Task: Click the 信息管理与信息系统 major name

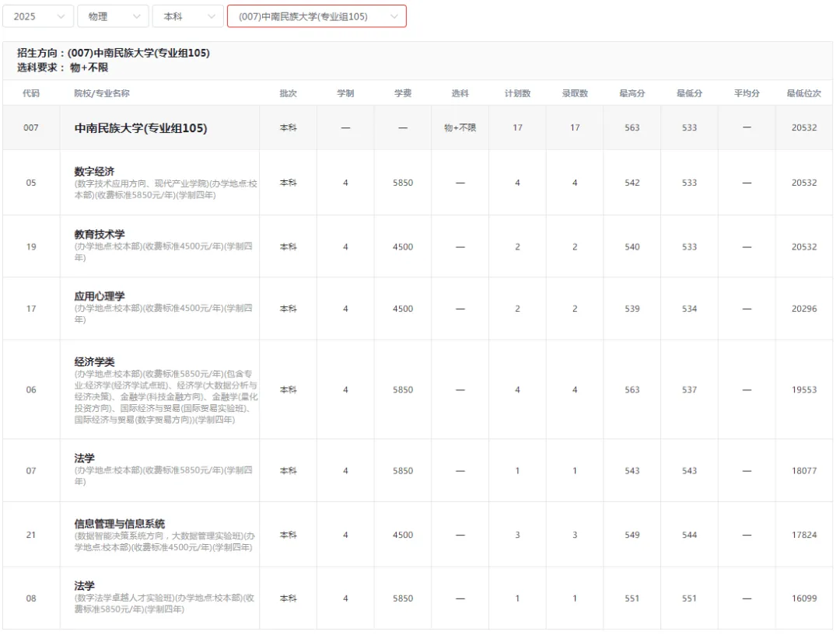Action: coord(120,524)
